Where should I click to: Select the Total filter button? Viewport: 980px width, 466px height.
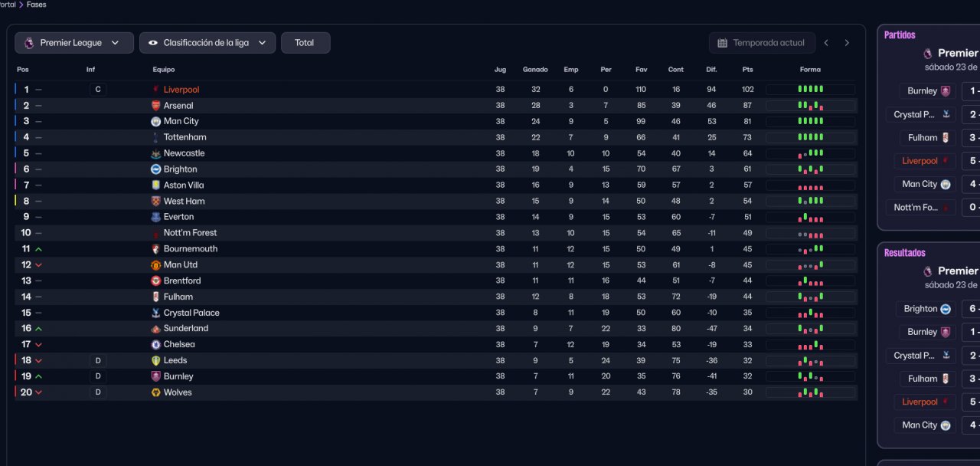coord(305,43)
